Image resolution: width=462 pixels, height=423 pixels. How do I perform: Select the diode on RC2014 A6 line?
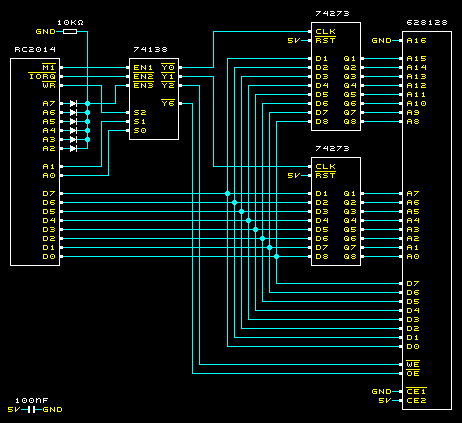click(73, 113)
